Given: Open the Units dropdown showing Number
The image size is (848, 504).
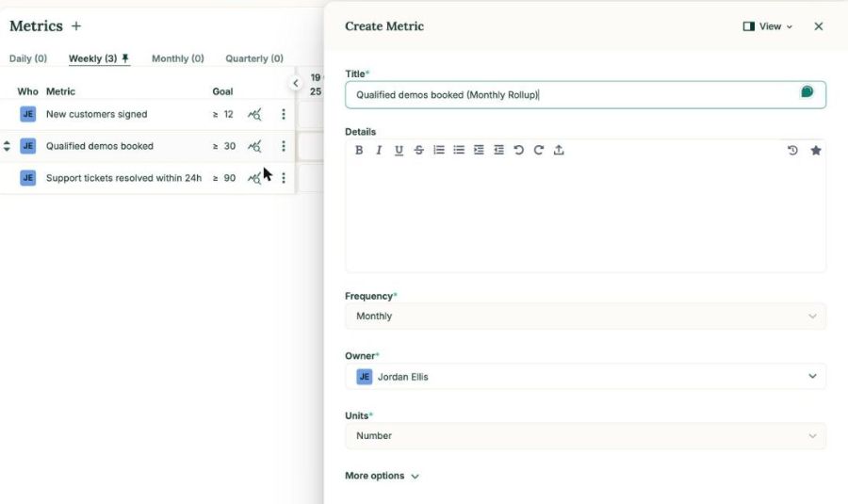Looking at the screenshot, I should tap(585, 436).
